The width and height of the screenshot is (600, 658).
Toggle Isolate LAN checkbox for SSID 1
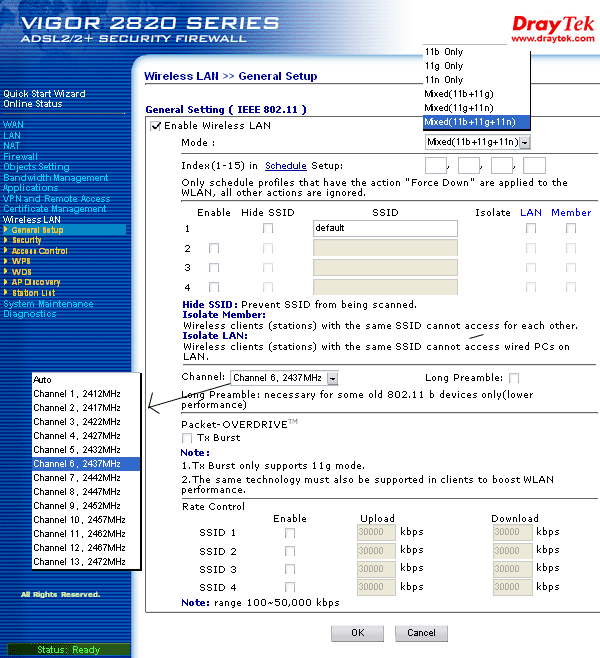(x=531, y=228)
